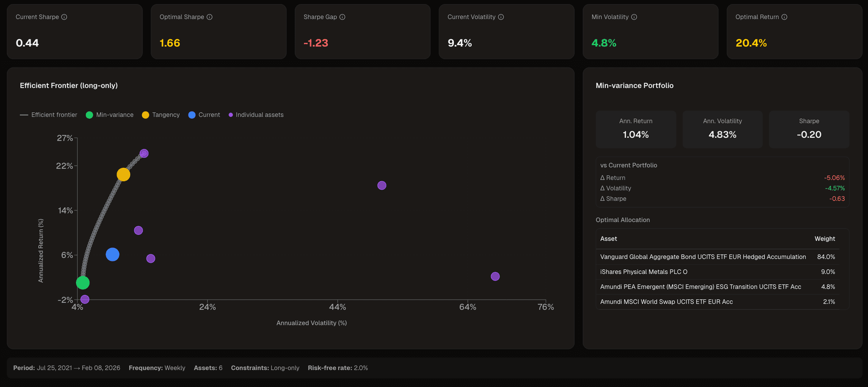Click info icon beside Optimal Return
The height and width of the screenshot is (387, 868).
click(784, 17)
